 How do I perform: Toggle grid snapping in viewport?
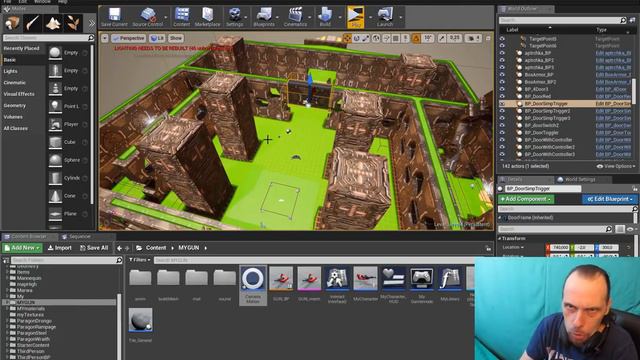tap(396, 38)
